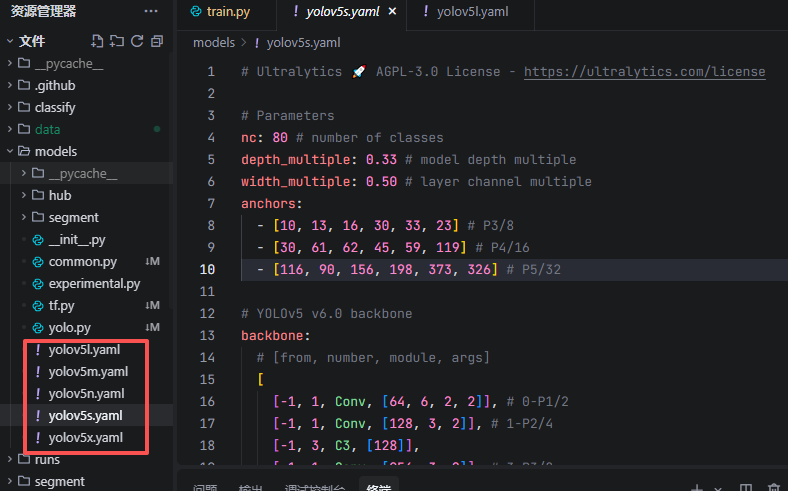Viewport: 788px width, 491px height.
Task: Click the Python icon beside tf.py
Action: click(38, 306)
